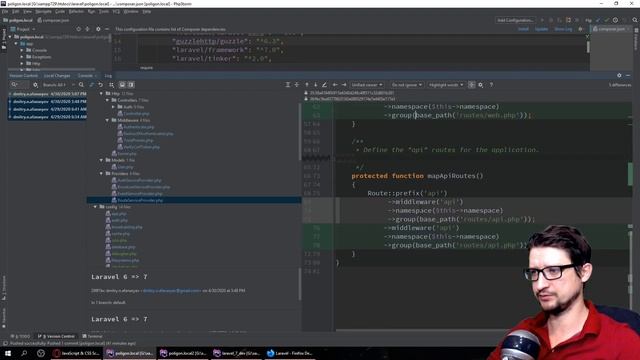Hide the version control panel minus icon
Image resolution: width=640 pixels, height=360 pixels.
pyautogui.click(x=628, y=76)
